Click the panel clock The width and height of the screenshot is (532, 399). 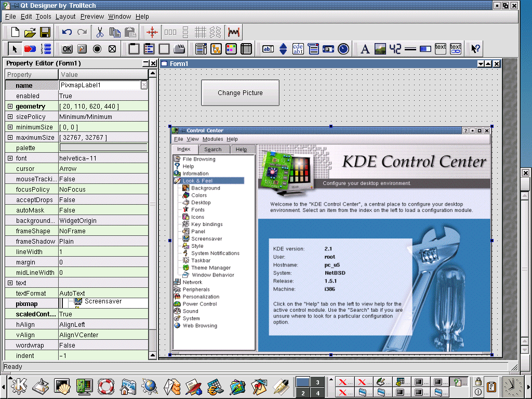point(512,387)
